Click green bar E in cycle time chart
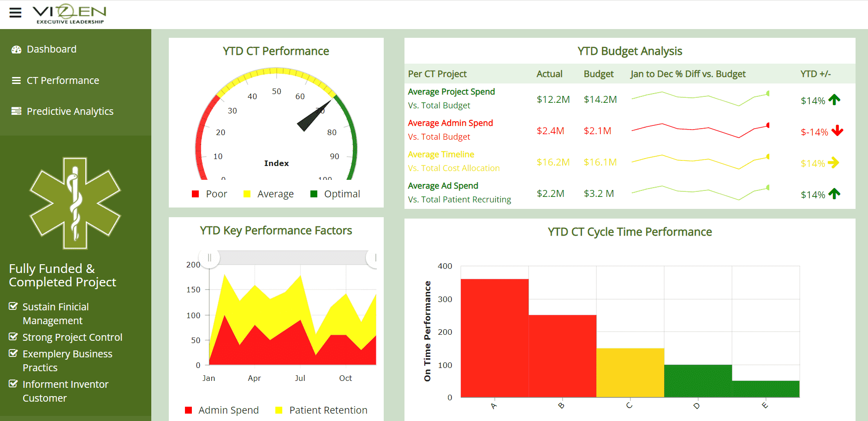Screen dimensions: 868x421 pos(766,389)
